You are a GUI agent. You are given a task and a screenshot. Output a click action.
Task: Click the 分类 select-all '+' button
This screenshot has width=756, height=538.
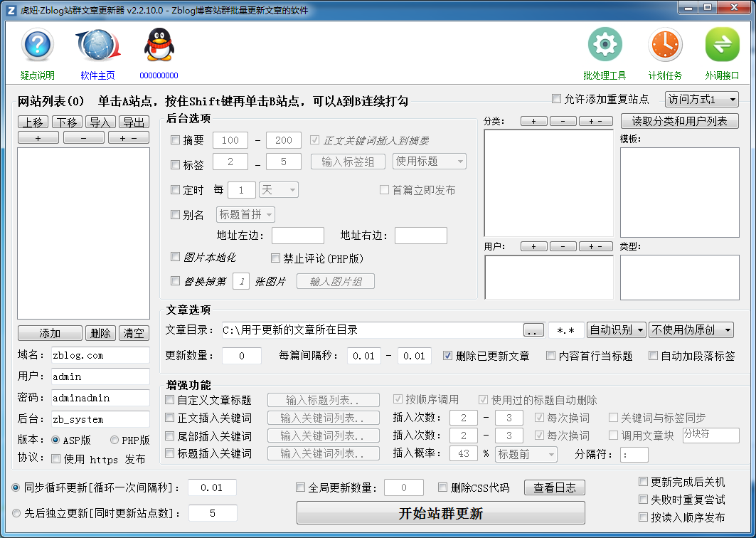click(x=533, y=121)
